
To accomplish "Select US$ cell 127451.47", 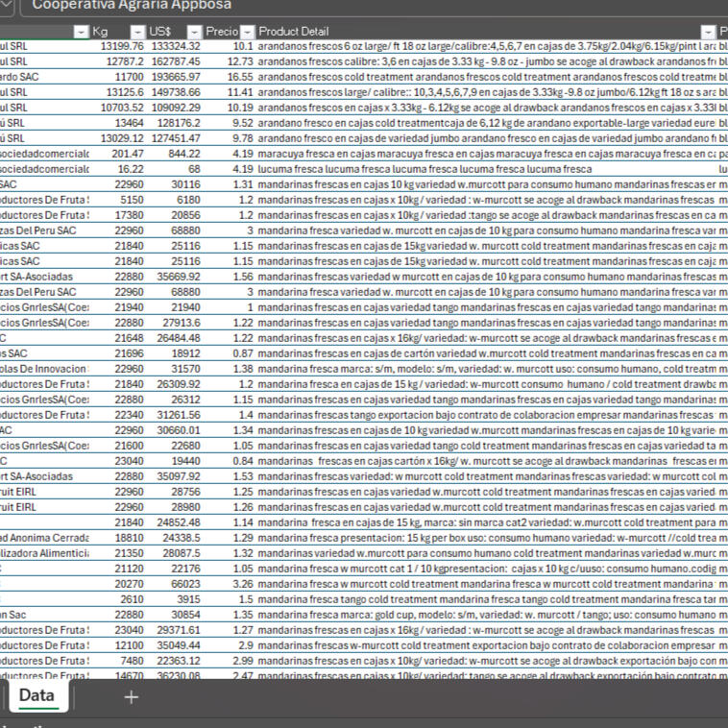I will coord(174,138).
